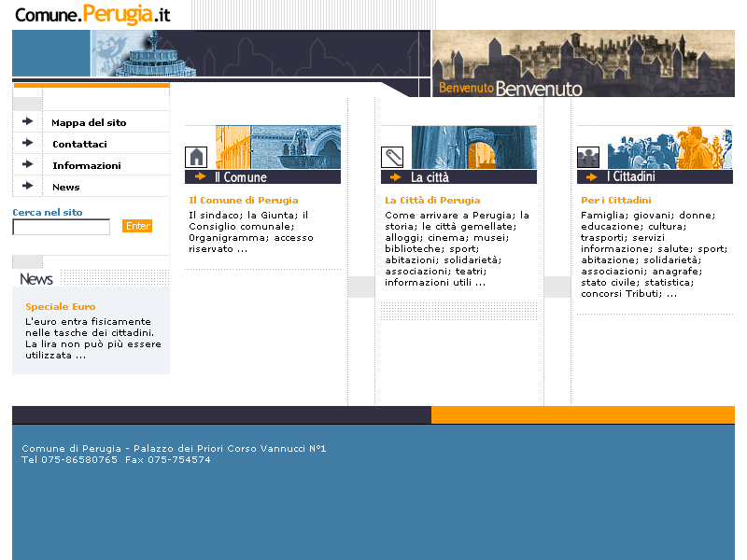Click the footer address 'Comune di Perugia - Palazzo dei Priori'
The width and height of the screenshot is (747, 560).
coord(123,449)
